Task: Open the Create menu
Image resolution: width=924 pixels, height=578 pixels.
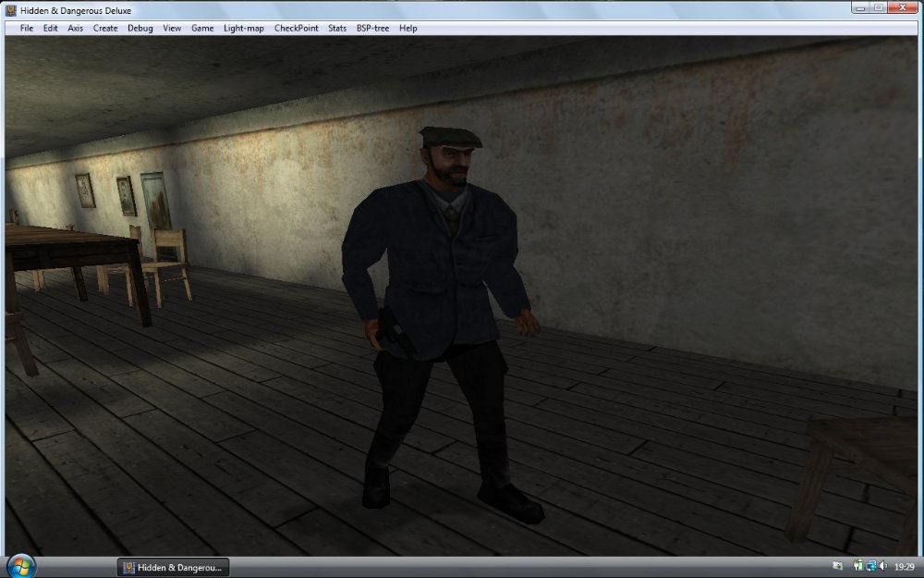Action: pyautogui.click(x=105, y=29)
